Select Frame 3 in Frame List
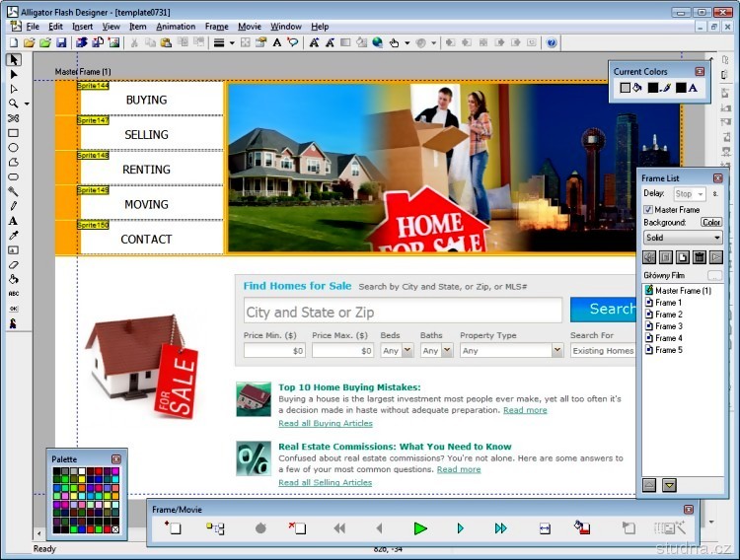Image resolution: width=740 pixels, height=560 pixels. click(668, 326)
